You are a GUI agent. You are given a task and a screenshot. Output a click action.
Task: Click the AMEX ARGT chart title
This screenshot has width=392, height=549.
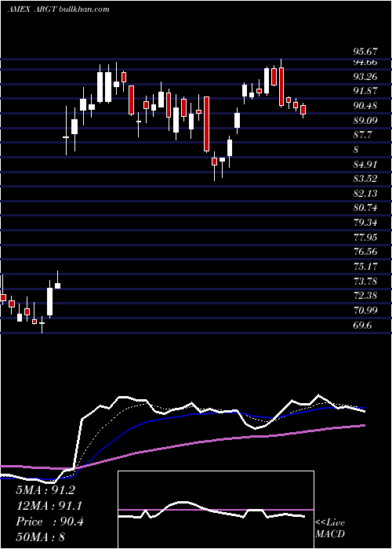click(58, 9)
